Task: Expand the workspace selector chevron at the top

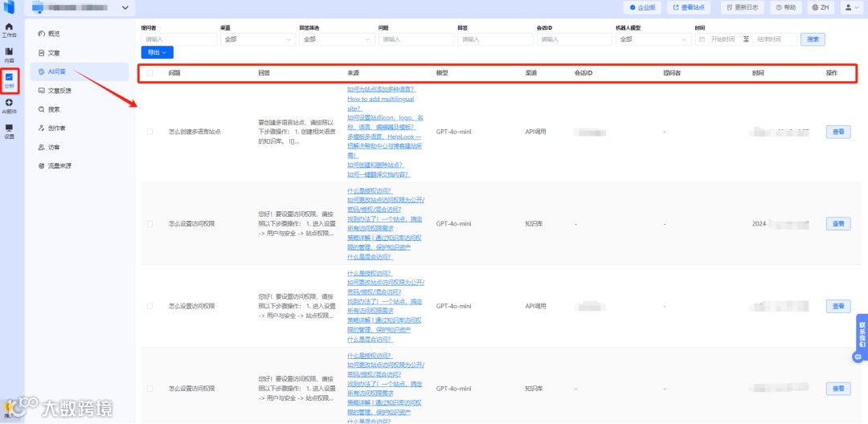Action: click(125, 7)
